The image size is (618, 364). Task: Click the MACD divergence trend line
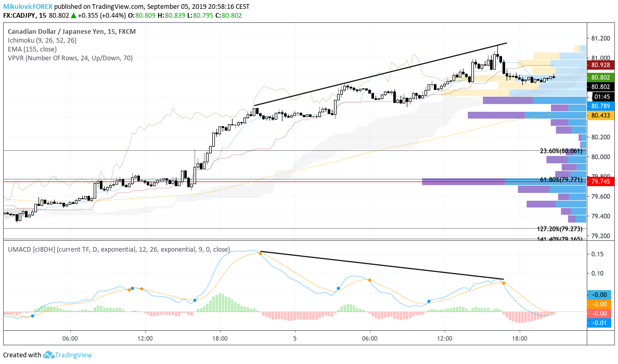click(382, 265)
